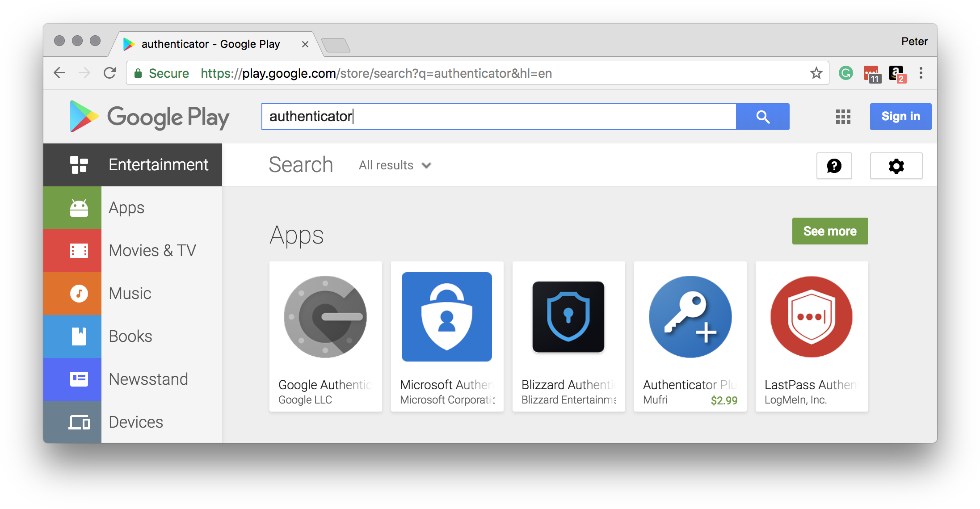Expand the All results filter dropdown

pos(394,165)
